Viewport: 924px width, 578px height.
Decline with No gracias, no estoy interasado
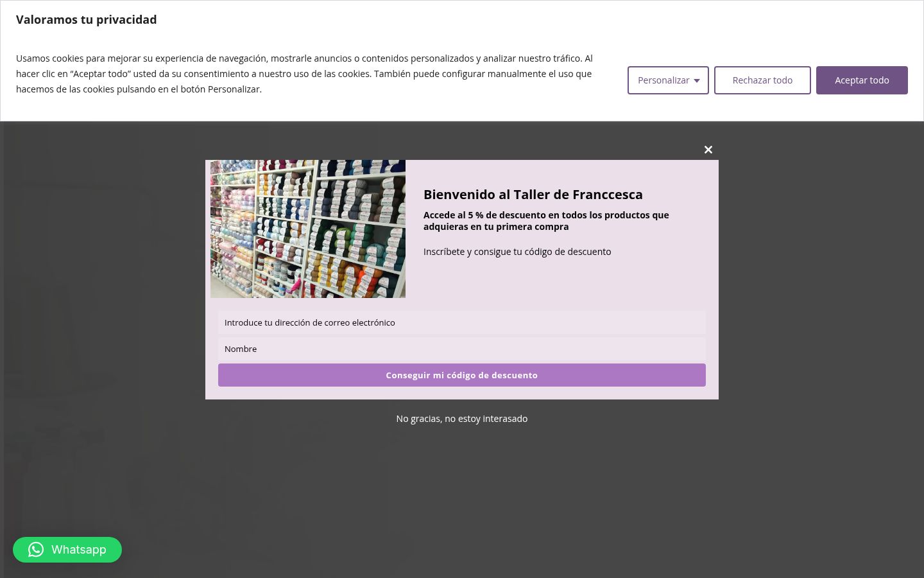tap(462, 419)
